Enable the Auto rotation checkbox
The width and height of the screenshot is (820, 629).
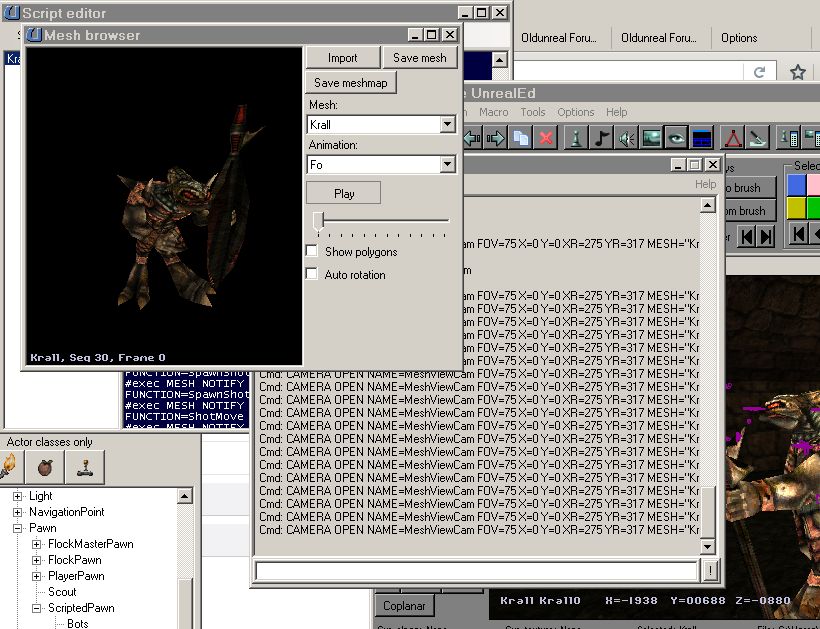tap(312, 274)
